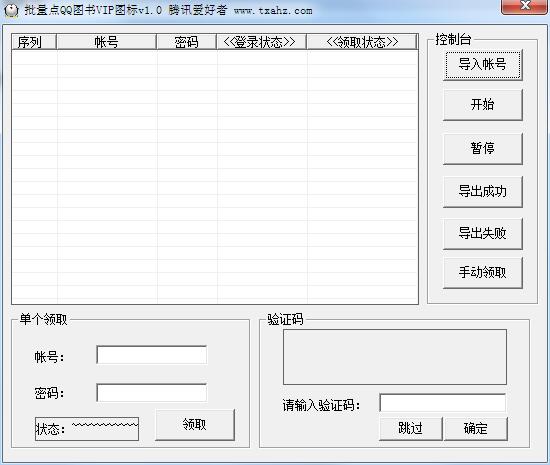This screenshot has width=550, height=465.
Task: Click the 领取 button in 单个领取
Action: pos(195,425)
